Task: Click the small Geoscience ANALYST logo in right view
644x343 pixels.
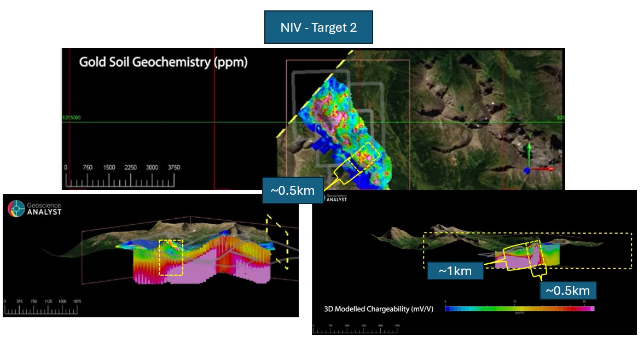Action: pos(336,198)
